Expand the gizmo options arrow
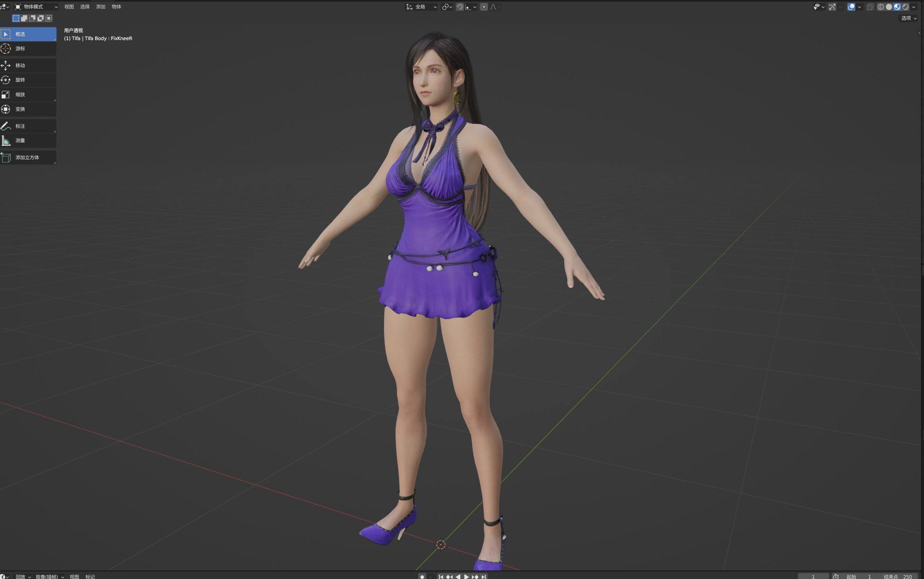 pyautogui.click(x=840, y=7)
